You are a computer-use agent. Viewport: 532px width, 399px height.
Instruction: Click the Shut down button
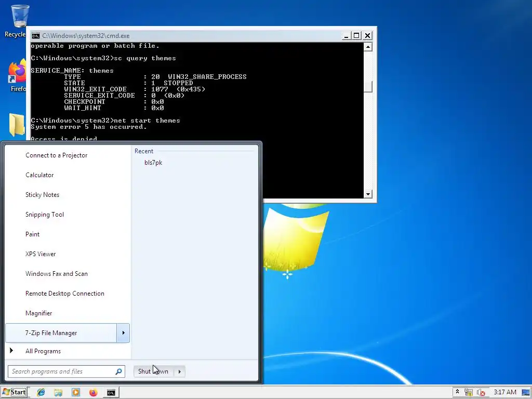click(153, 371)
